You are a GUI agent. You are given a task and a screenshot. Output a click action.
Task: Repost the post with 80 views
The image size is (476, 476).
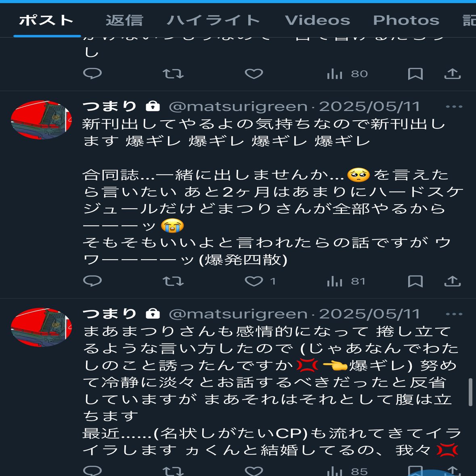click(173, 73)
